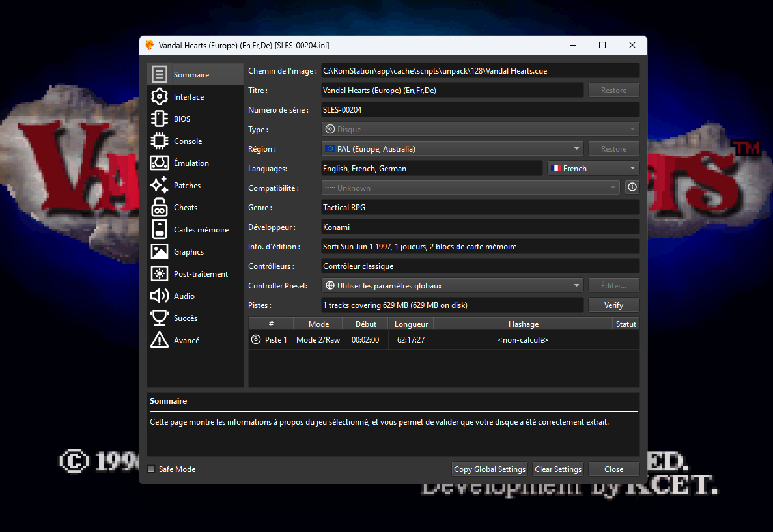Open the Audio speaker icon
This screenshot has width=773, height=532.
pyautogui.click(x=160, y=296)
